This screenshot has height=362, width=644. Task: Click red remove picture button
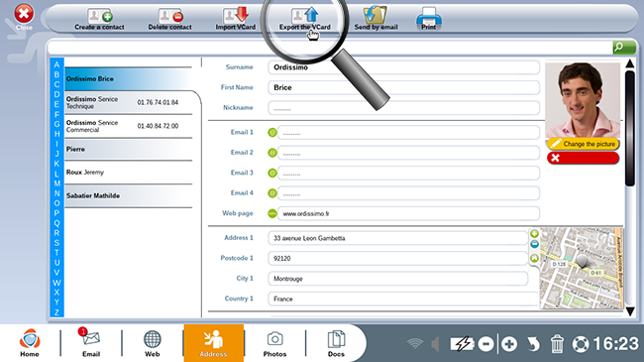click(583, 158)
